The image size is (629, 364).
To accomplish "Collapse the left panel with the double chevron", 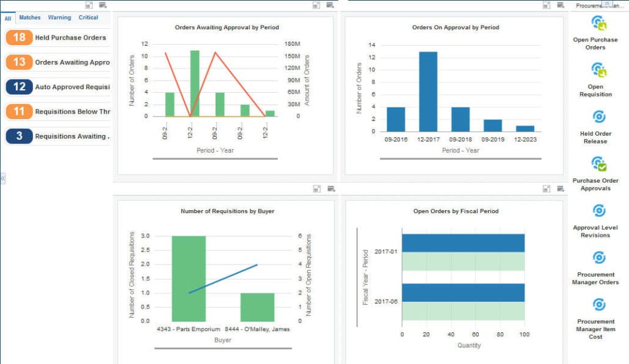I will (x=2, y=178).
